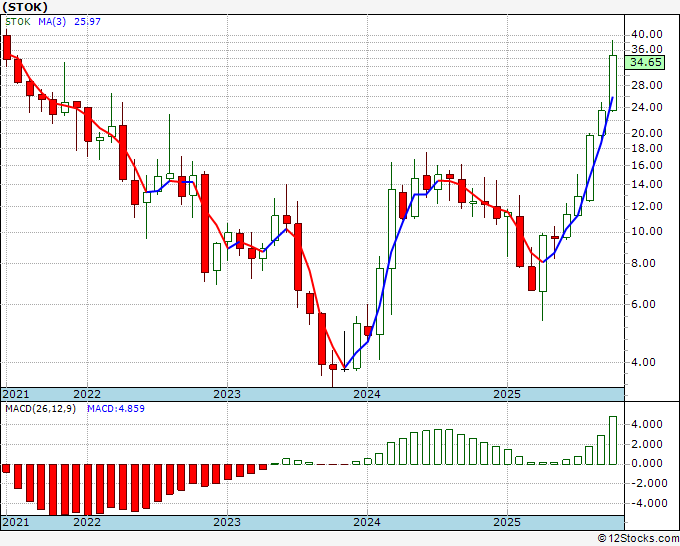Click the MACD:4.859 value label
Viewport: 680px width, 546px height.
click(x=116, y=409)
